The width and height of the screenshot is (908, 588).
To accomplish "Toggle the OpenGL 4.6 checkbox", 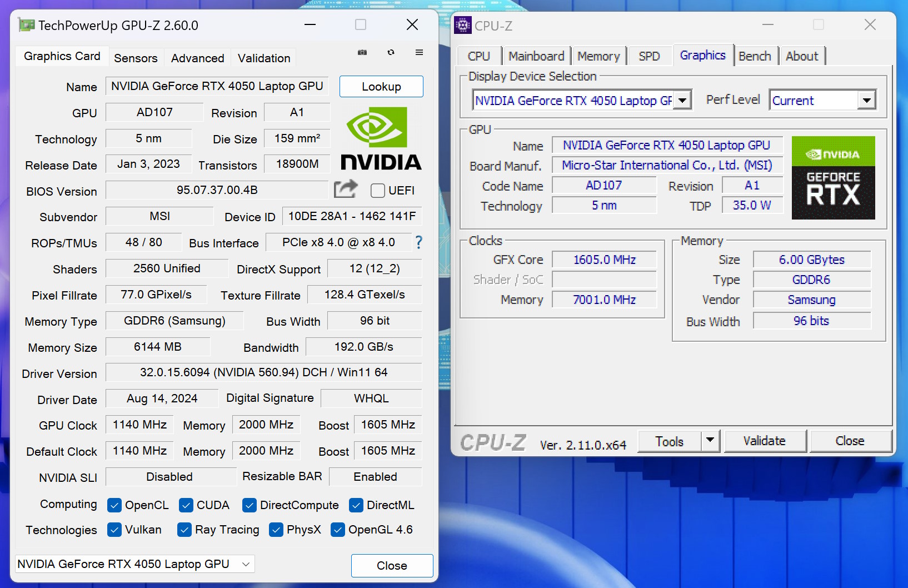I will 338,530.
